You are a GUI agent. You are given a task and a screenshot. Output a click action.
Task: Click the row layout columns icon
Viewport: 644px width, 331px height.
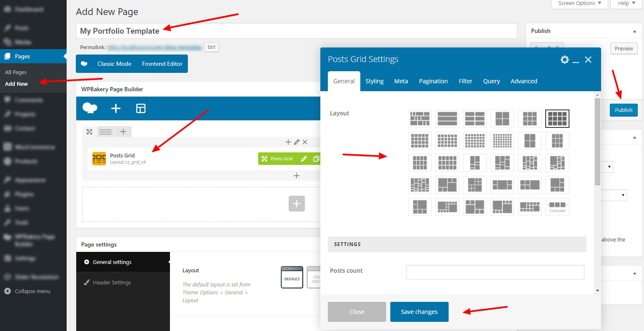105,132
